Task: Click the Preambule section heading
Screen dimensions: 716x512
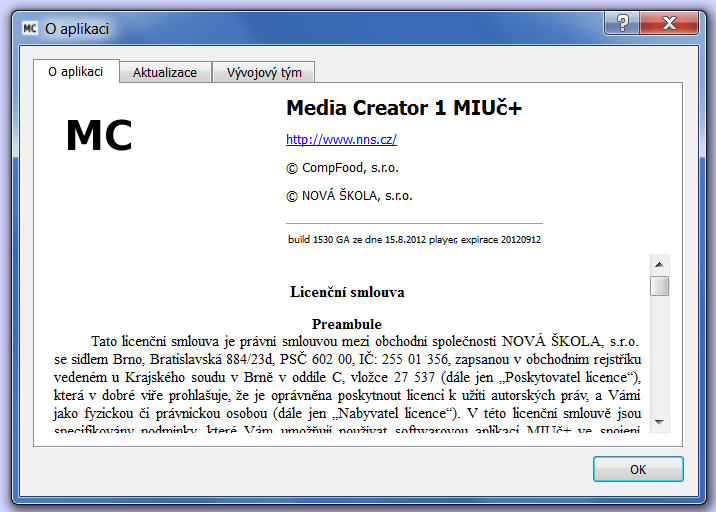Action: point(347,324)
